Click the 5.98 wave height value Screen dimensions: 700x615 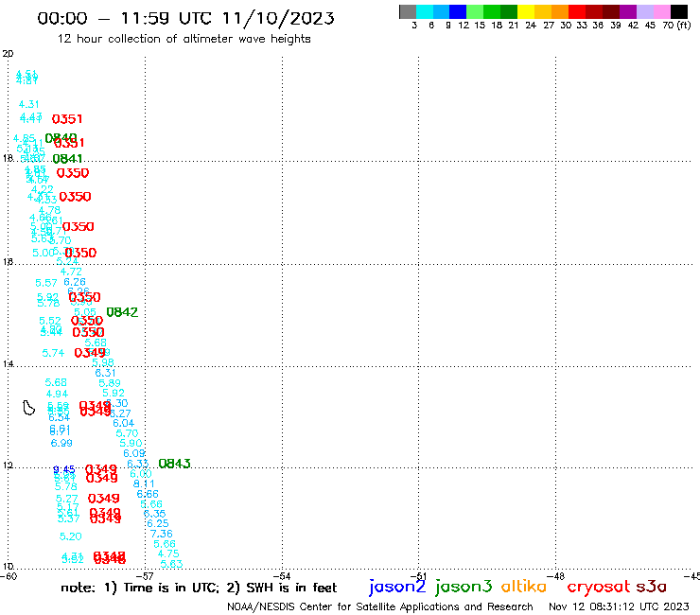tap(103, 362)
